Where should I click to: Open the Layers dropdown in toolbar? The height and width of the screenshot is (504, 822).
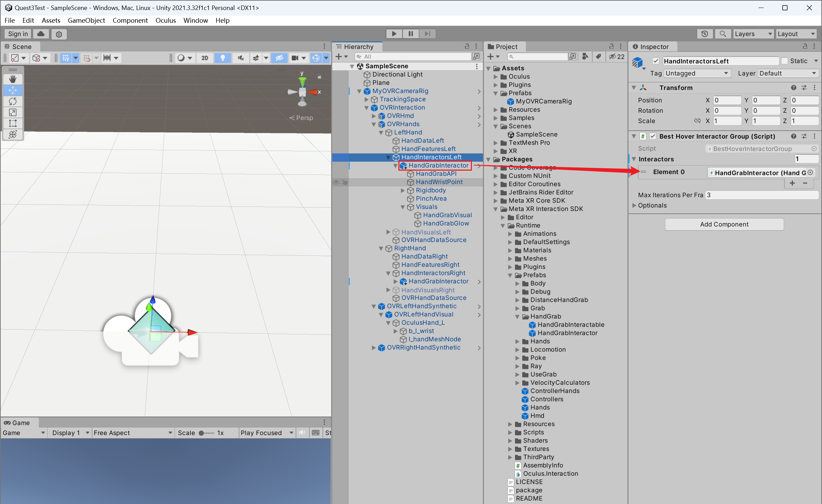753,34
